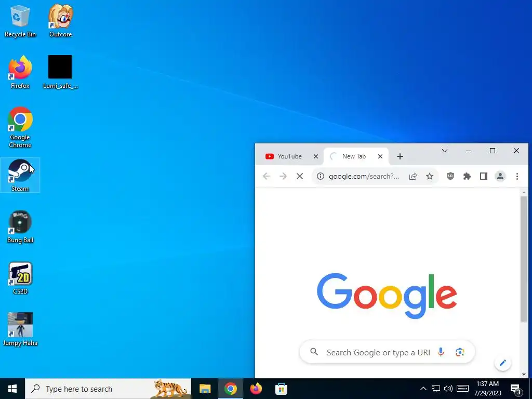Switch to the YouTube tab in Chrome
Screen dimensions: 532x399
(x=289, y=156)
